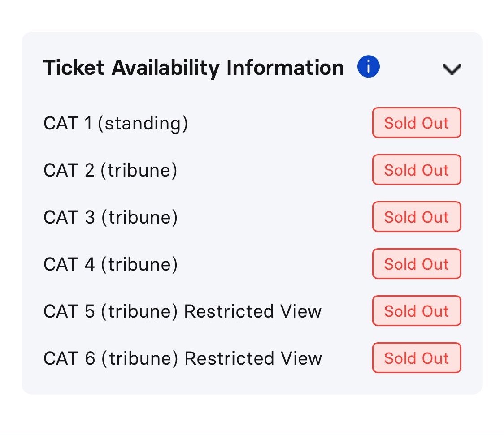Click Restricted View text in CAT 5 row
The width and height of the screenshot is (504, 435).
click(252, 311)
